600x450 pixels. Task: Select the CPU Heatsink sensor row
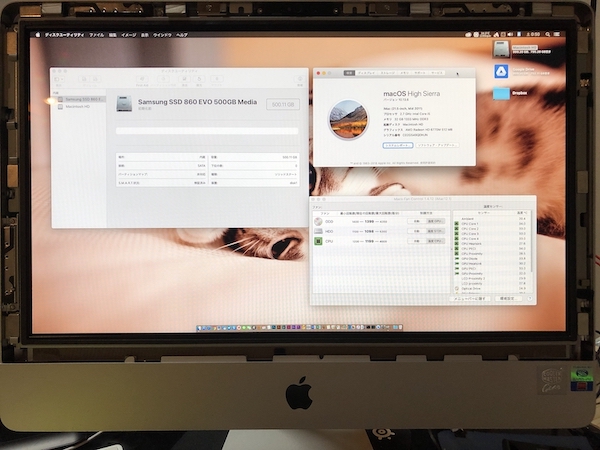coord(491,244)
